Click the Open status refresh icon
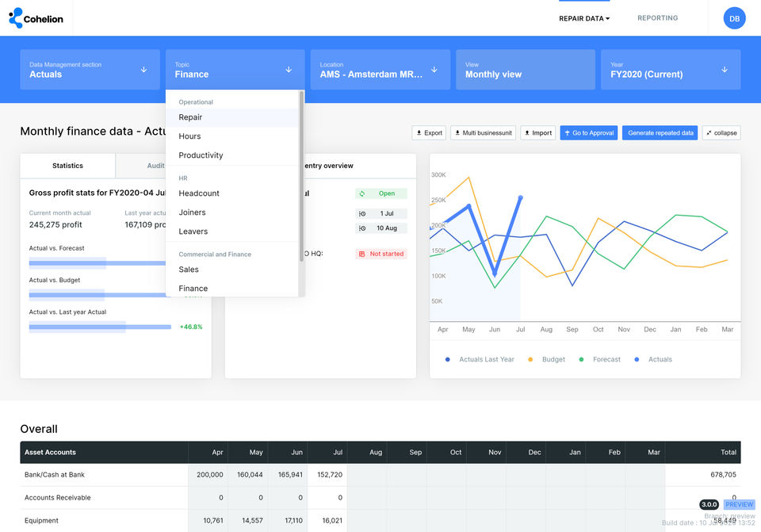Screen dimensions: 761x532 [x=362, y=193]
